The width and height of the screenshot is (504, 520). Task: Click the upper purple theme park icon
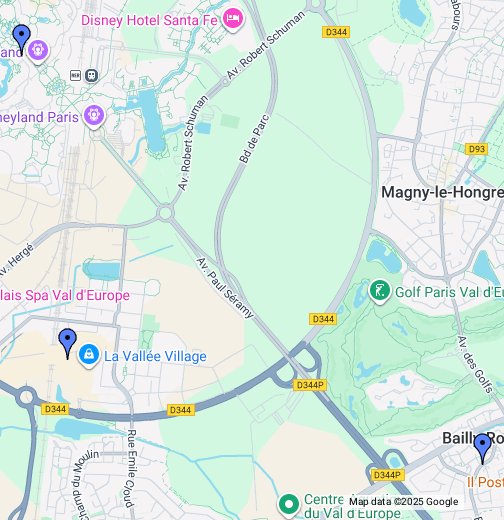pyautogui.click(x=38, y=51)
